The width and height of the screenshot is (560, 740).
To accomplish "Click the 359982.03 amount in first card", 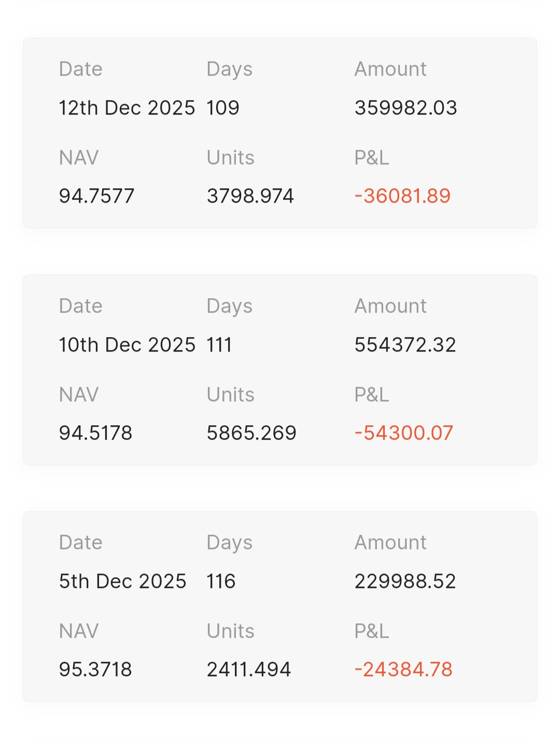I will pos(405,108).
